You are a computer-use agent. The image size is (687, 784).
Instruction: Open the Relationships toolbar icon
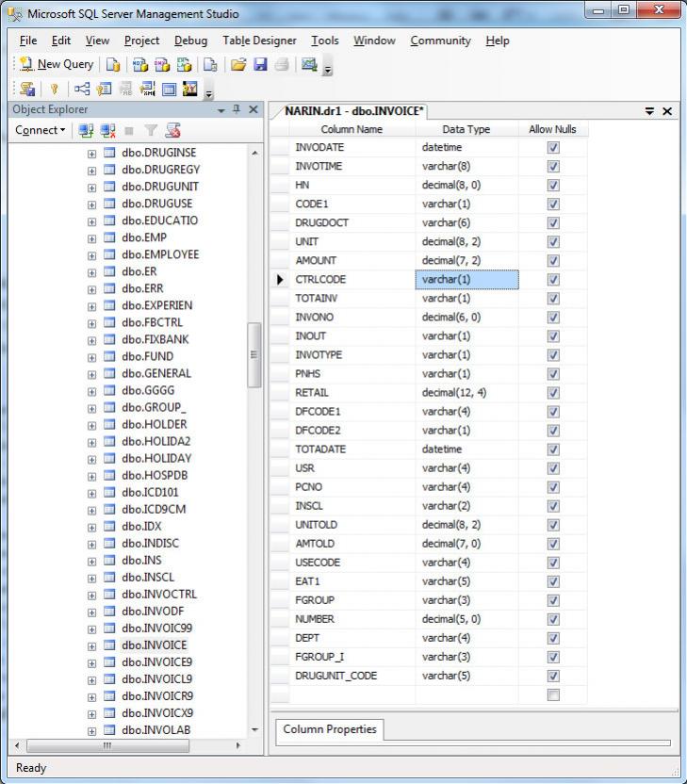82,89
